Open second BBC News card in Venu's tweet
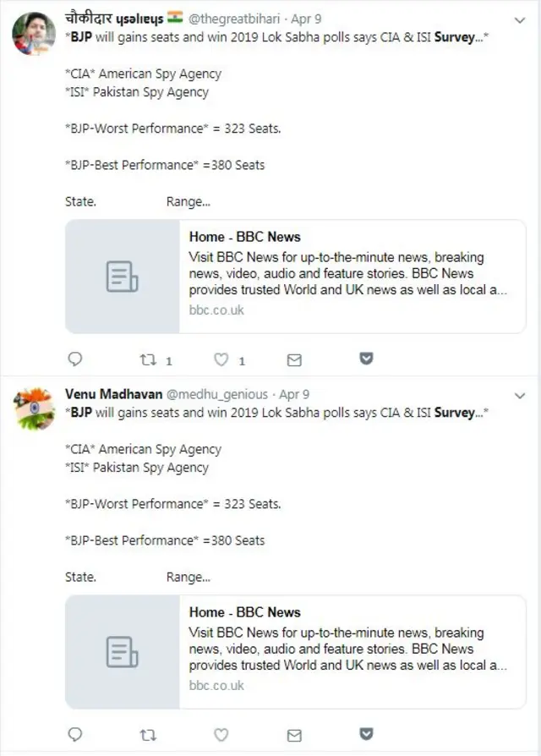 tap(295, 652)
